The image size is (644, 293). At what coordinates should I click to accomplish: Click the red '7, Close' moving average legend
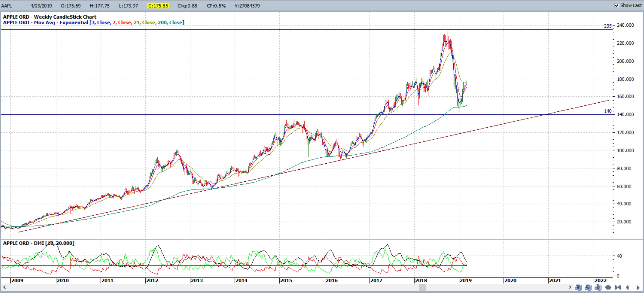(122, 22)
